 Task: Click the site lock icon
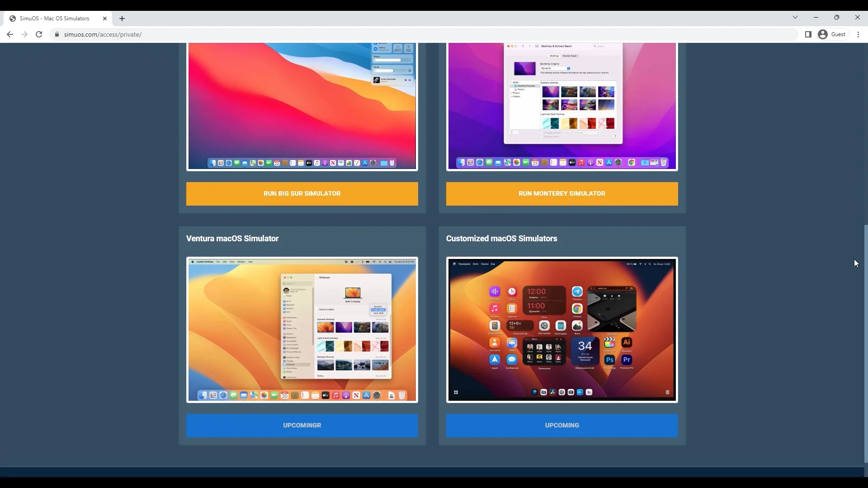point(57,34)
